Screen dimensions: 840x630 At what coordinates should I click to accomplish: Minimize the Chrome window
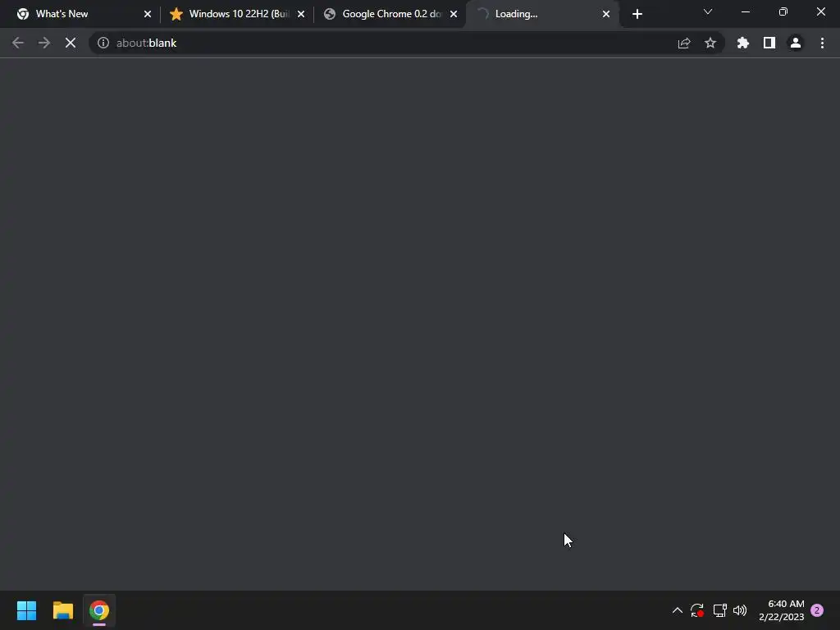tap(745, 11)
